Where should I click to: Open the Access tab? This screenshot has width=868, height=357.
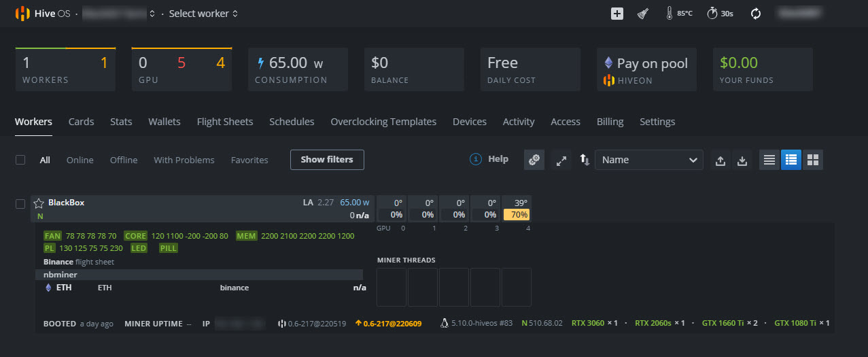pos(566,122)
